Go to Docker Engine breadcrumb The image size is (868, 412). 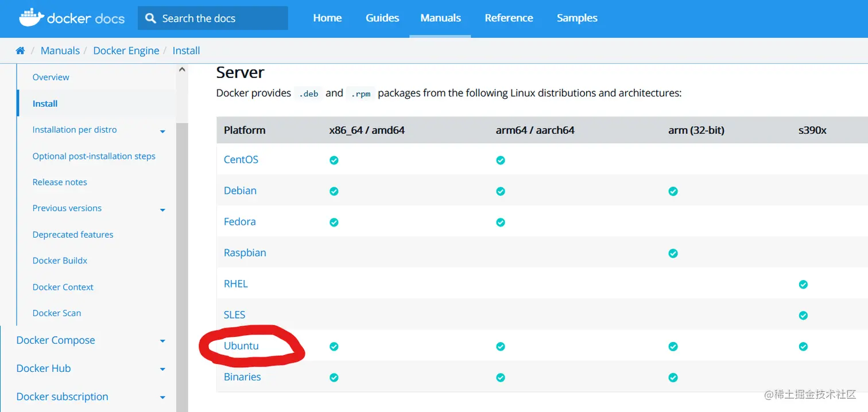126,50
